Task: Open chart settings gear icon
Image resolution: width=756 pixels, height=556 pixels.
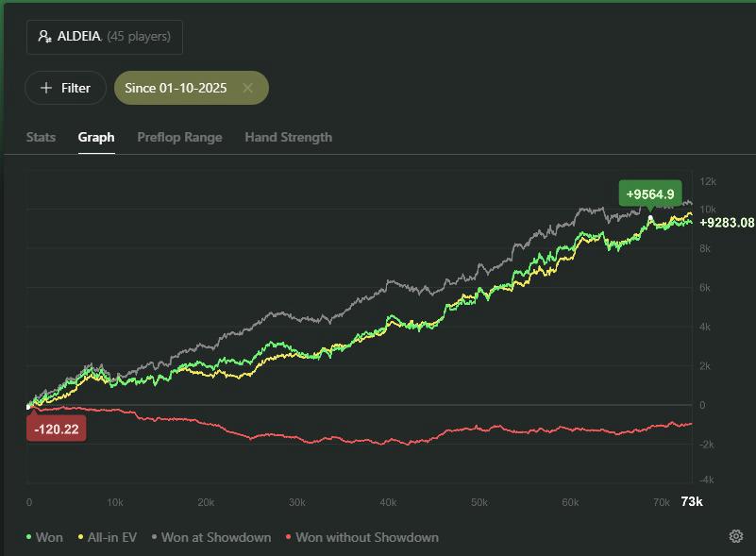Action: tap(736, 536)
